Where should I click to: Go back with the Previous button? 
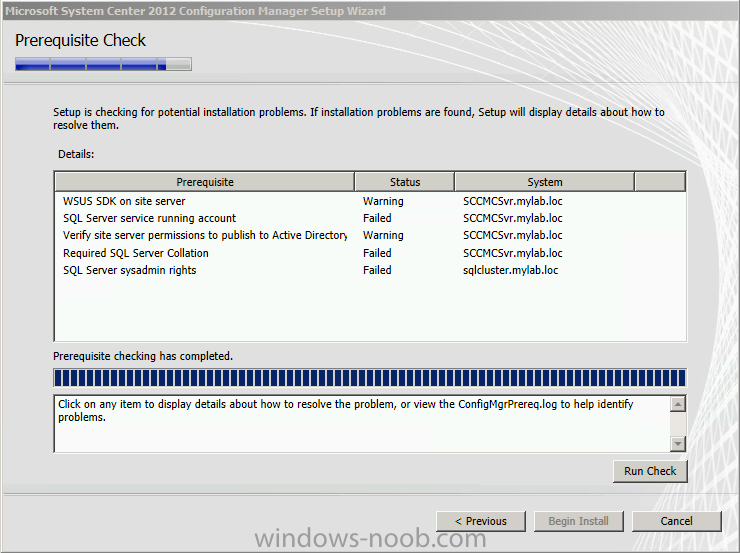(480, 521)
